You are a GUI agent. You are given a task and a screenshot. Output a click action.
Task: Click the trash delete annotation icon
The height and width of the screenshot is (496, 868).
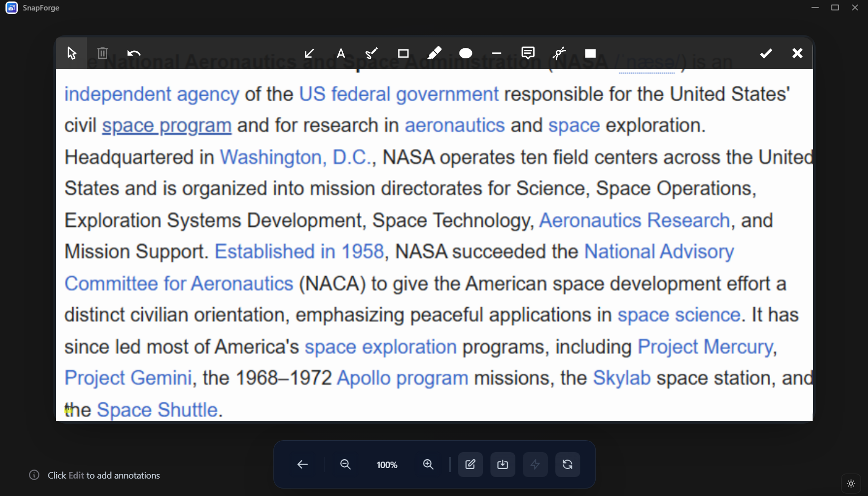tap(103, 53)
